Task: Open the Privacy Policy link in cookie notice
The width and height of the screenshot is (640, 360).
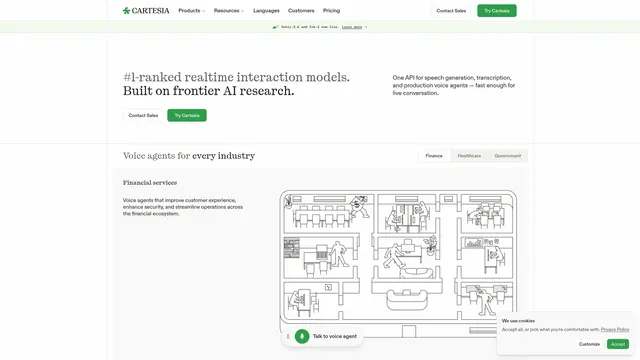Action: (x=615, y=329)
